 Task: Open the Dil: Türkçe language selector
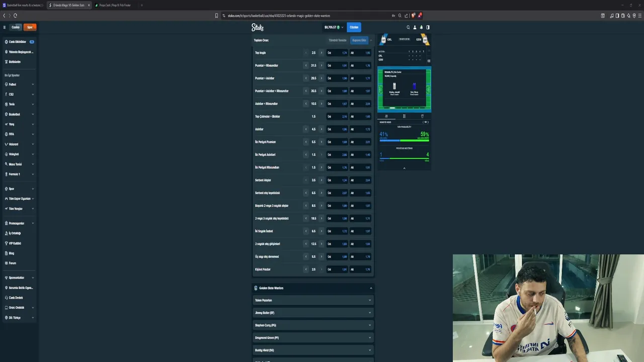coord(19,318)
